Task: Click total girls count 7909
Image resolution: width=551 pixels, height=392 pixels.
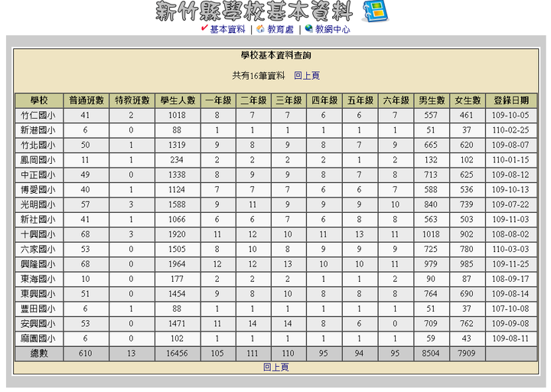Action: tap(467, 354)
